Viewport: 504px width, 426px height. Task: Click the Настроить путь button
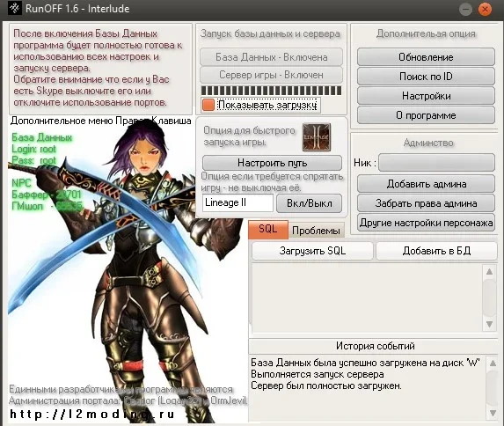[273, 163]
